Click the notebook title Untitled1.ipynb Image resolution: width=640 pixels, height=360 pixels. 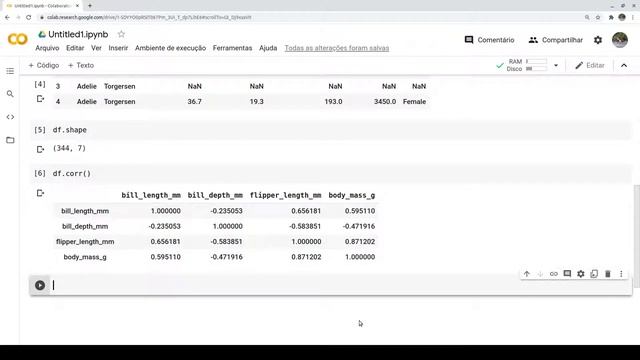[x=78, y=34]
